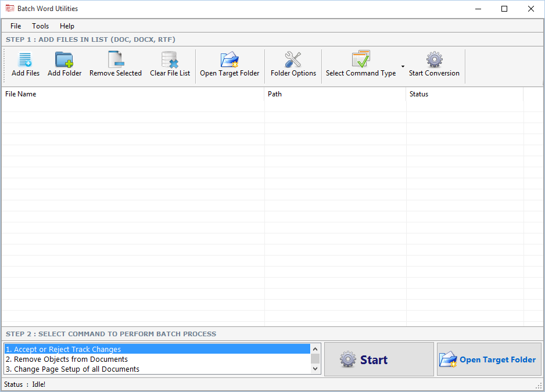Select Accept or Reject Track Changes command
Screen dimensions: 545x392
pos(157,349)
